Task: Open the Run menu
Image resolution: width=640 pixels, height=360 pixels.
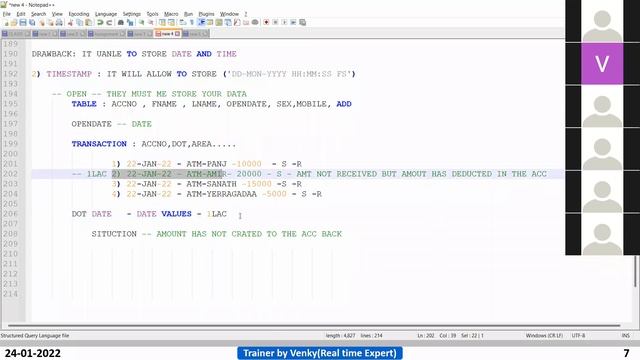Action: click(x=188, y=14)
